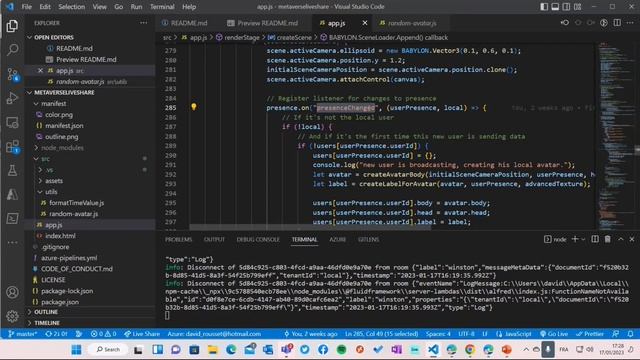Toggle GitLens file blame icon

604,23
